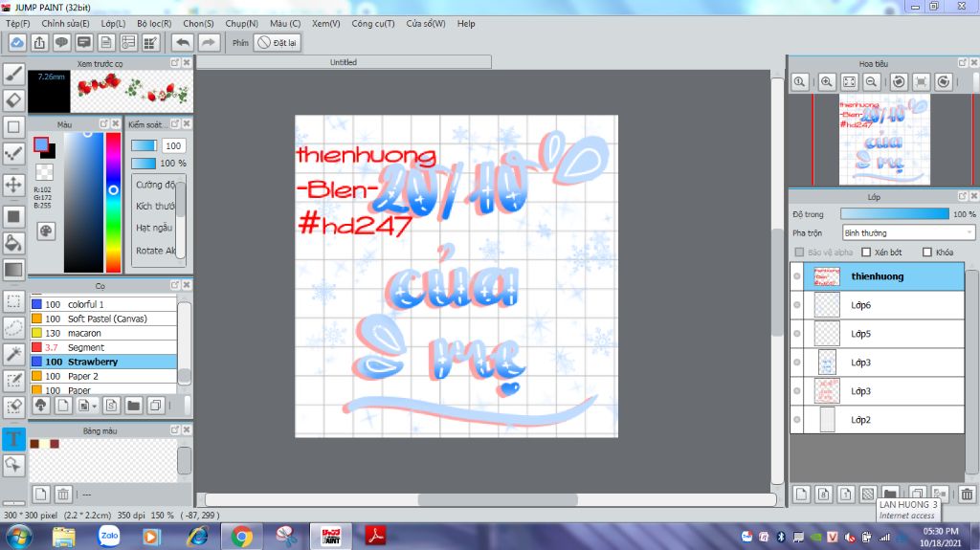Open the Lớp(L) menu
The width and height of the screenshot is (980, 550).
point(113,23)
